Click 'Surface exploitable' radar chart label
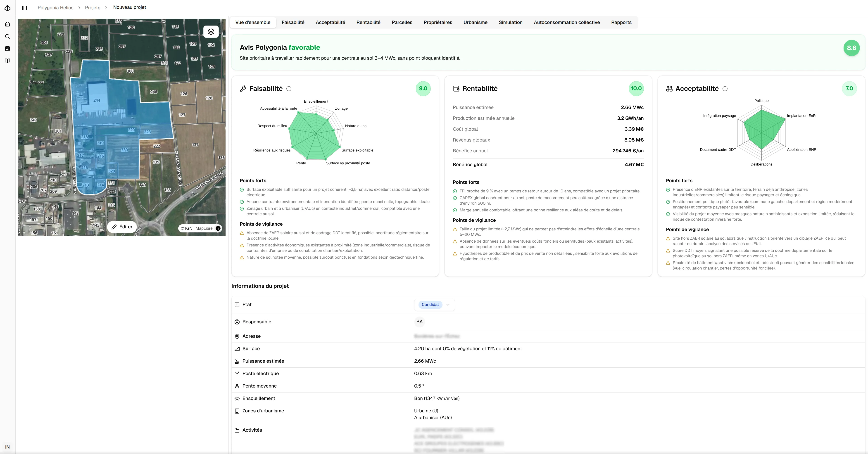868x454 pixels. coord(357,150)
